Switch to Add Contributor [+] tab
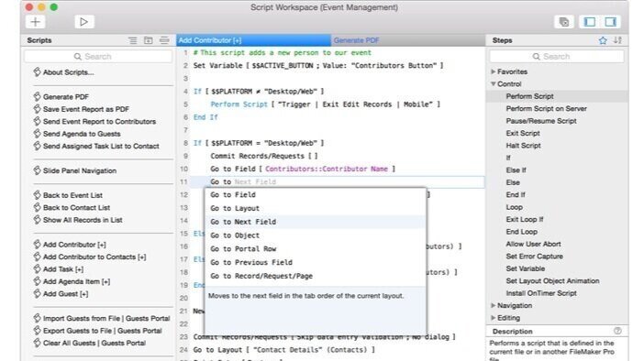 tap(253, 40)
